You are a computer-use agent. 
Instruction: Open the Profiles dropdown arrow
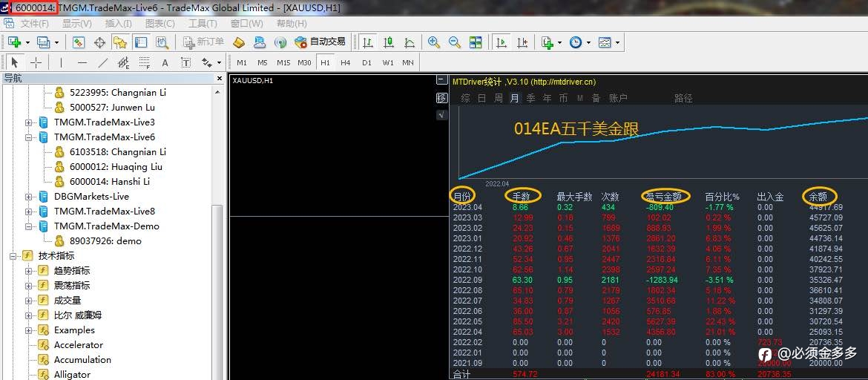(56, 42)
